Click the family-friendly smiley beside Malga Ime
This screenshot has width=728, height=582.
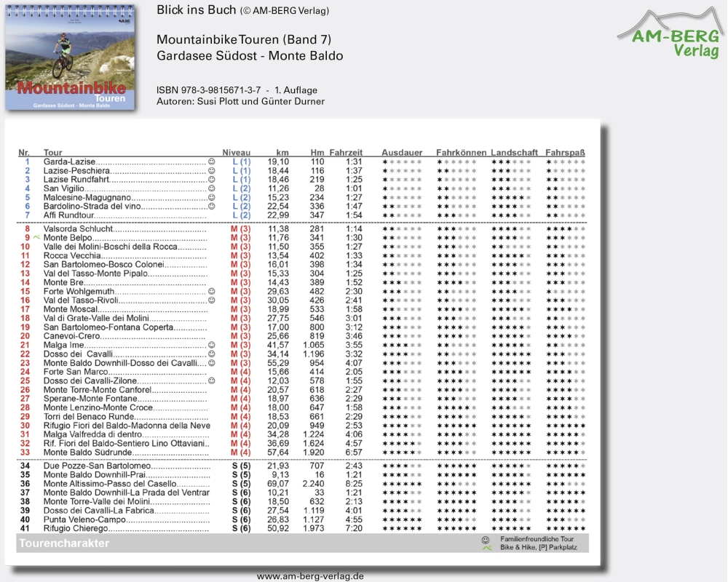click(x=212, y=345)
